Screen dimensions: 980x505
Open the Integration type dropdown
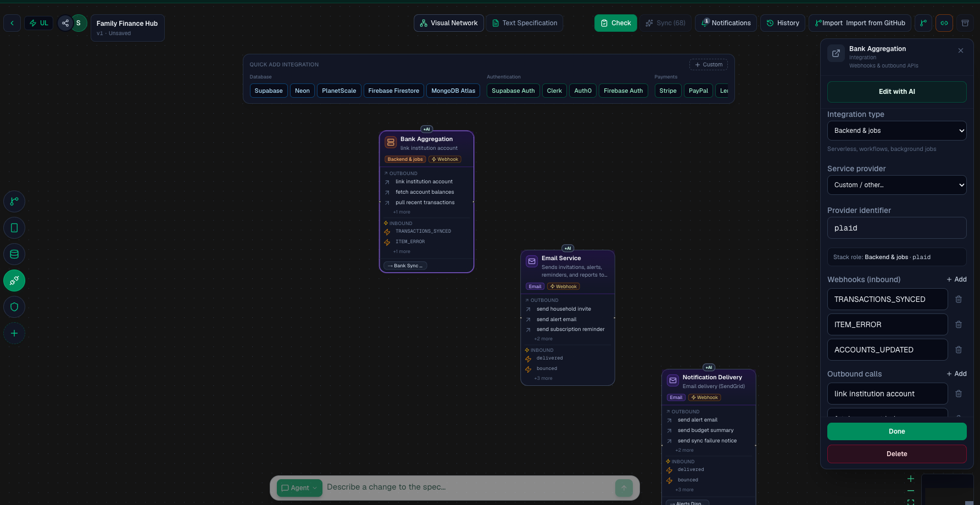pyautogui.click(x=897, y=131)
